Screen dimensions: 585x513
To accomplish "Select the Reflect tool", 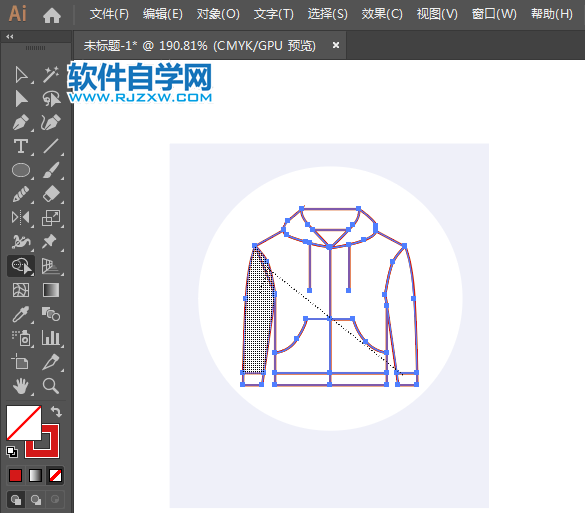I will click(21, 218).
